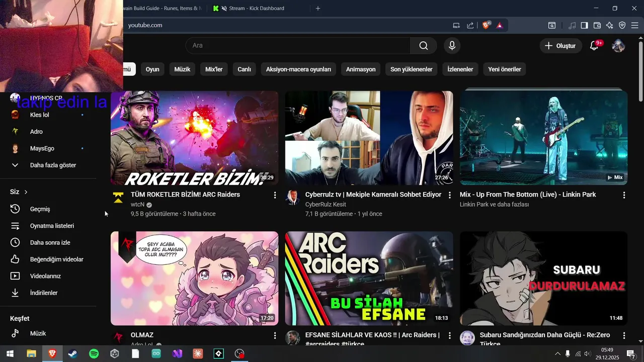Image resolution: width=644 pixels, height=362 pixels.
Task: Show hidden system tray icons
Action: tap(557, 354)
